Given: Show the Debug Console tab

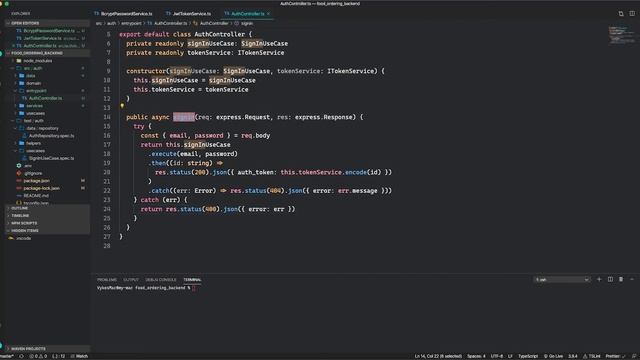Looking at the screenshot, I should (x=161, y=280).
